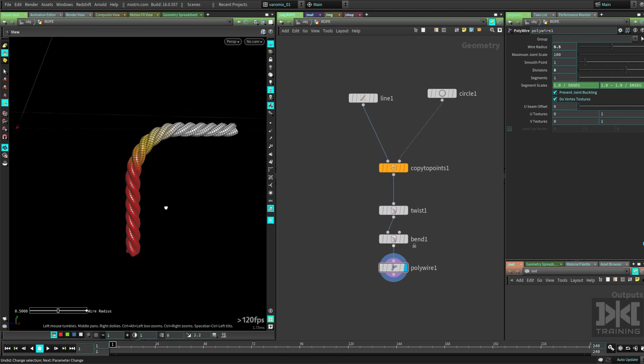
Task: Click the PolyWire gear icon in parameter pane
Action: 620,30
